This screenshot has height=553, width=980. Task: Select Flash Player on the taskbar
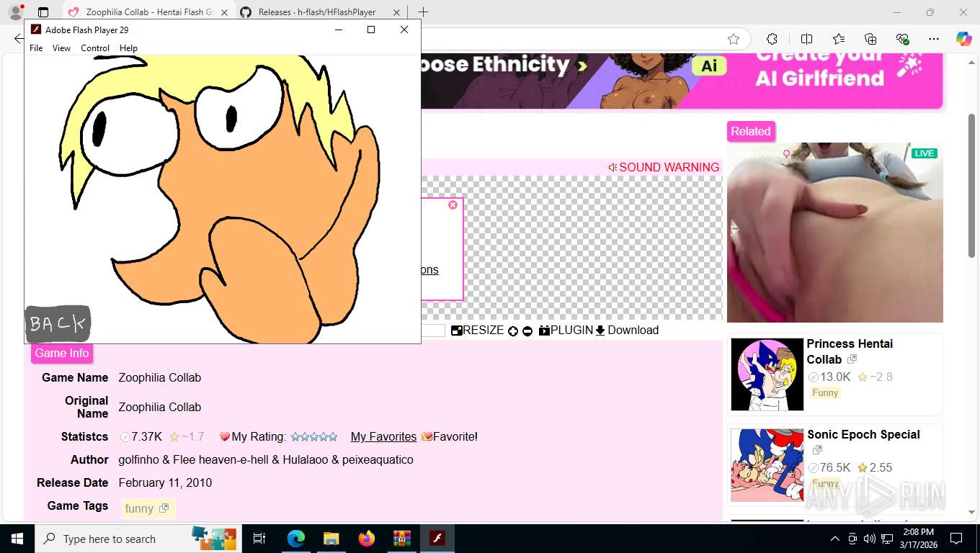(x=437, y=539)
